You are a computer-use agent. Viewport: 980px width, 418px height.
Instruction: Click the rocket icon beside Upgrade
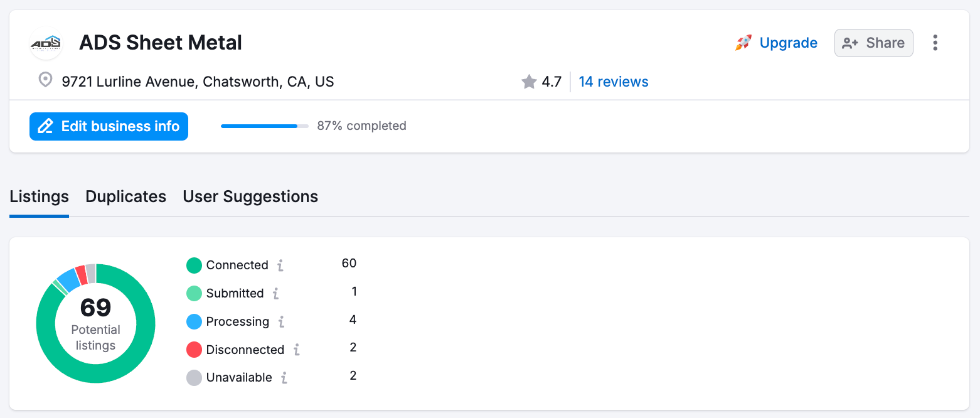[x=743, y=43]
